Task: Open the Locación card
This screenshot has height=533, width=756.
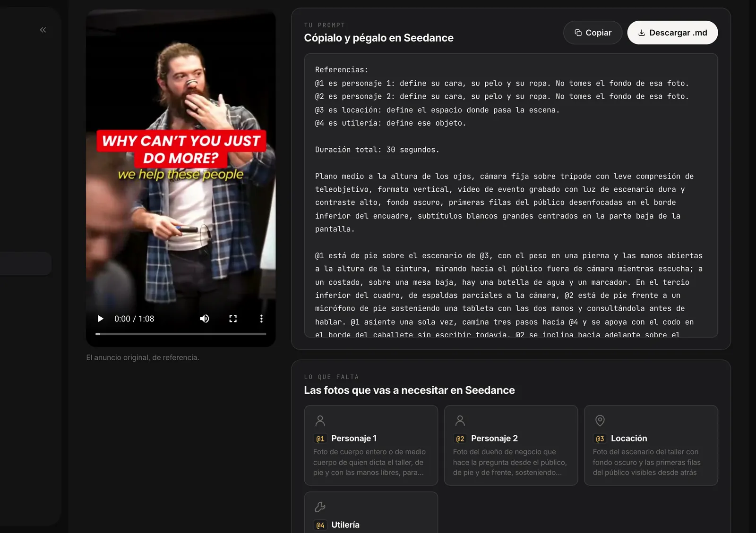Action: click(651, 445)
